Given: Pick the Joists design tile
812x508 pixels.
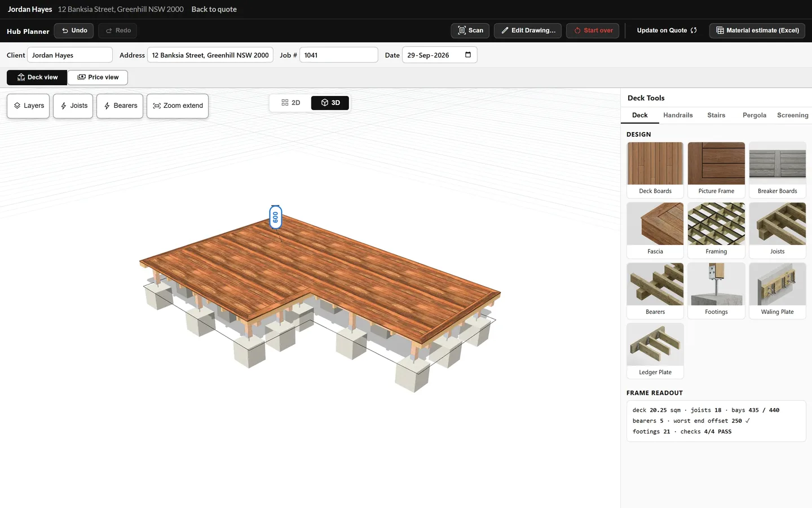Looking at the screenshot, I should [778, 230].
